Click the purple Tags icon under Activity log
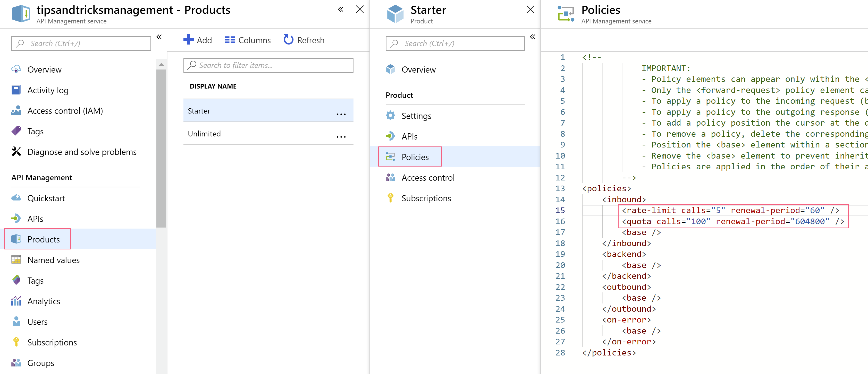This screenshot has height=374, width=868. click(x=16, y=131)
